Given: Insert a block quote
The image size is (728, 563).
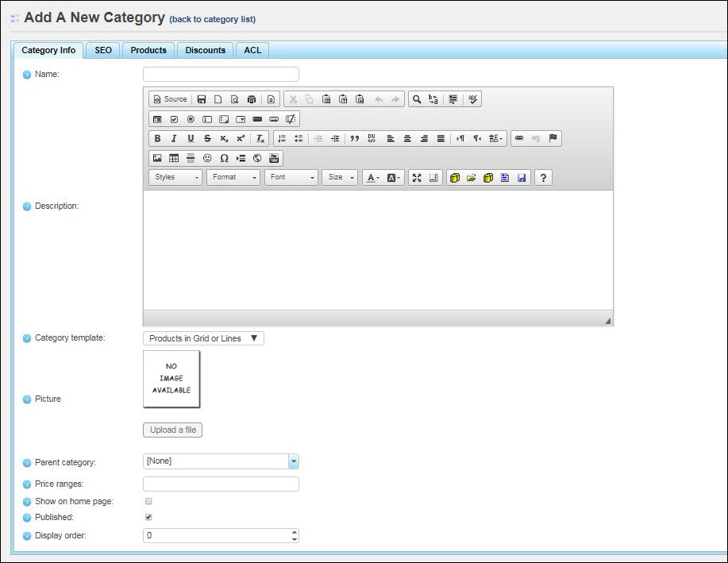Looking at the screenshot, I should click(x=355, y=138).
